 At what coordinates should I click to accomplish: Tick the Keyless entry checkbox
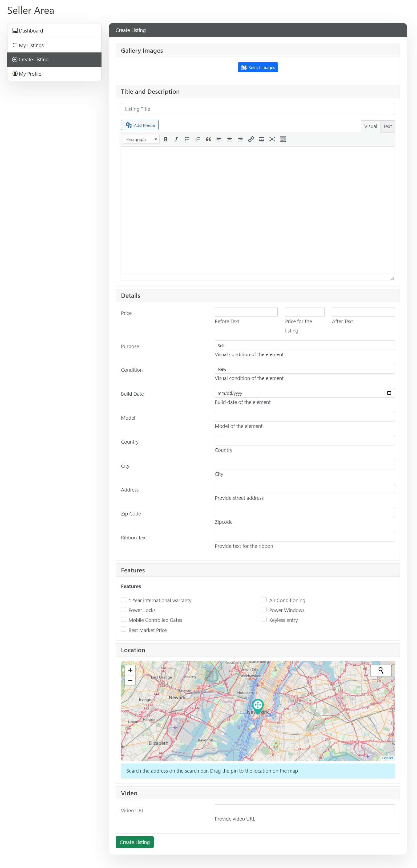pyautogui.click(x=264, y=619)
